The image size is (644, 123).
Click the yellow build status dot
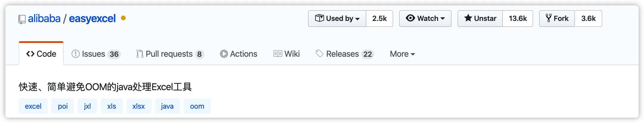(123, 18)
